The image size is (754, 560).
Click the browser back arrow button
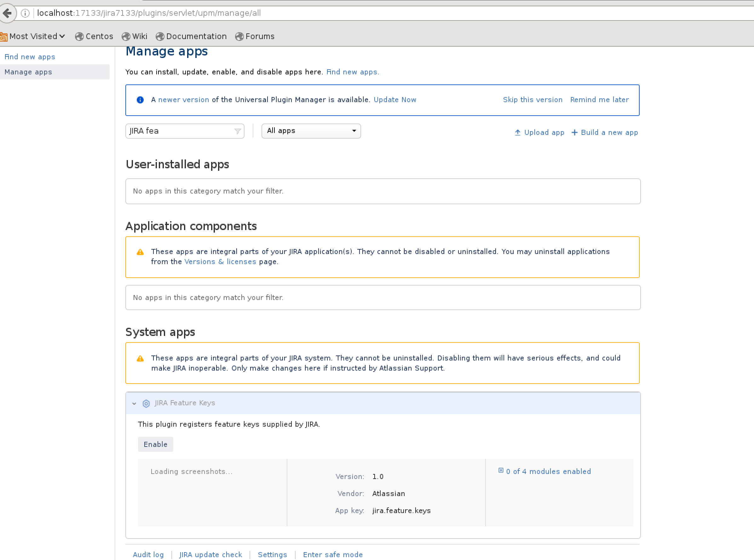[x=8, y=13]
